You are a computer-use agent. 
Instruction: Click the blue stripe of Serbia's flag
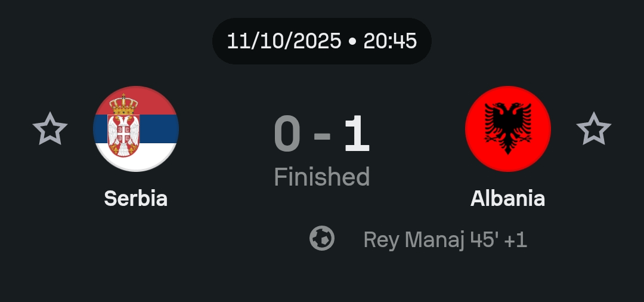point(161,128)
